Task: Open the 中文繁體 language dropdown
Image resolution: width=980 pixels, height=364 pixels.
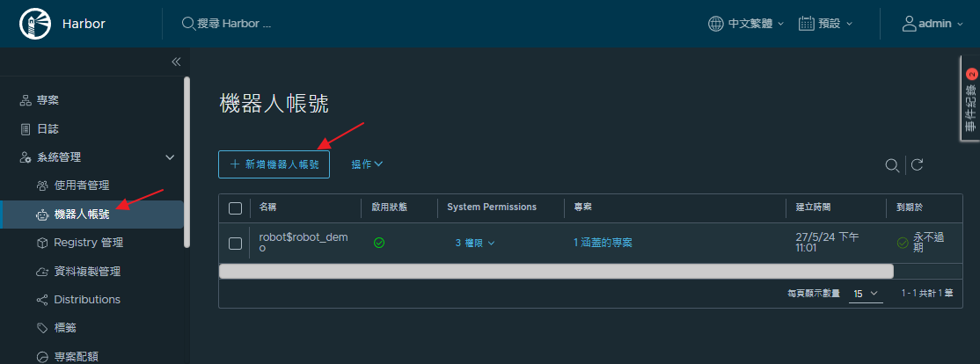Action: [746, 24]
